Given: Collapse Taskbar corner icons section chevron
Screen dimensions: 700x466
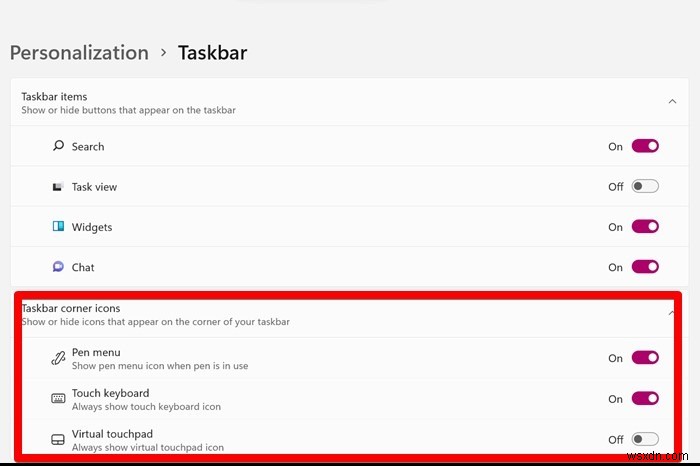Looking at the screenshot, I should (x=670, y=313).
